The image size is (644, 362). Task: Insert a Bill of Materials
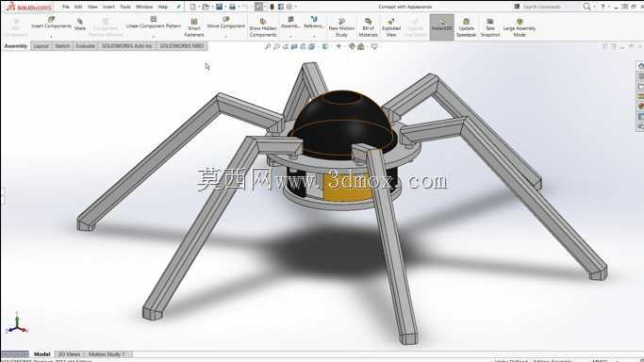(368, 28)
